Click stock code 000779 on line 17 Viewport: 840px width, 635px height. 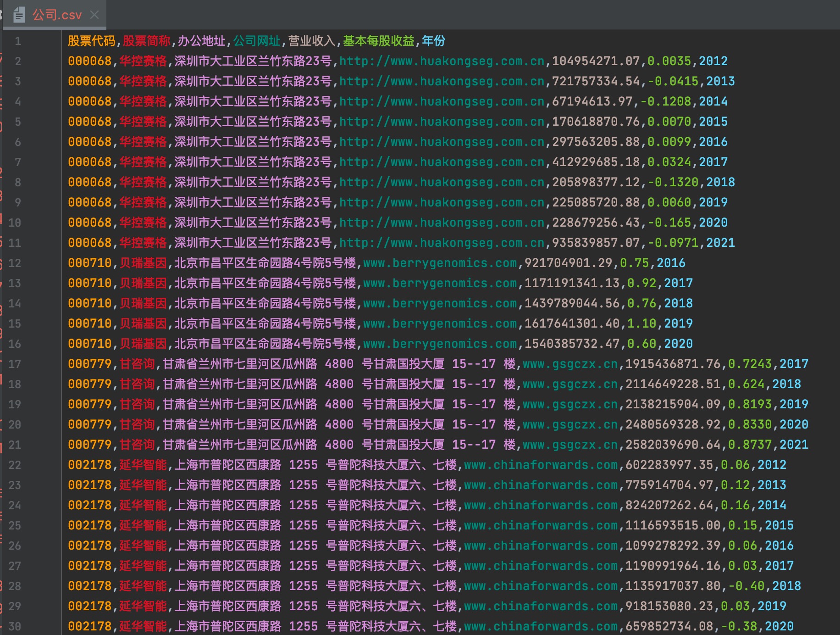(x=90, y=364)
